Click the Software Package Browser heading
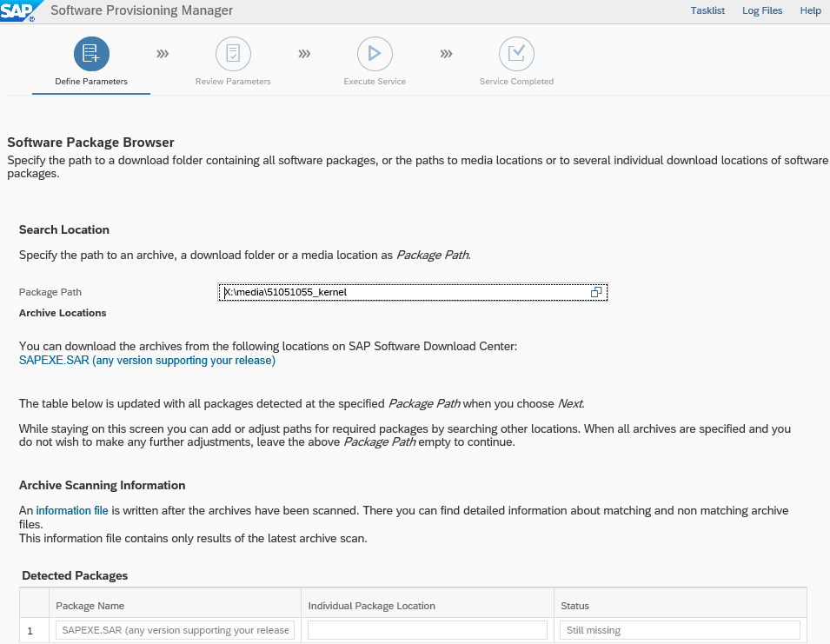Image resolution: width=830 pixels, height=644 pixels. [90, 143]
